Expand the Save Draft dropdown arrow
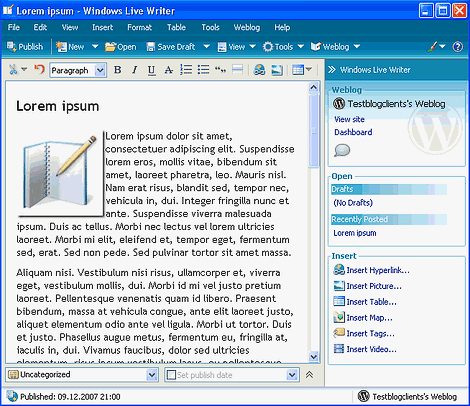This screenshot has width=470, height=406. click(x=206, y=47)
